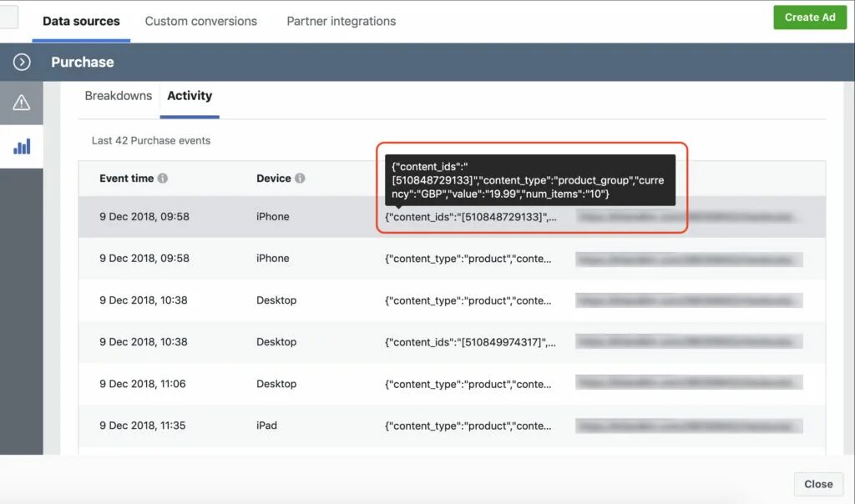The height and width of the screenshot is (504, 855).
Task: Go to Custom conversions
Action: (201, 21)
